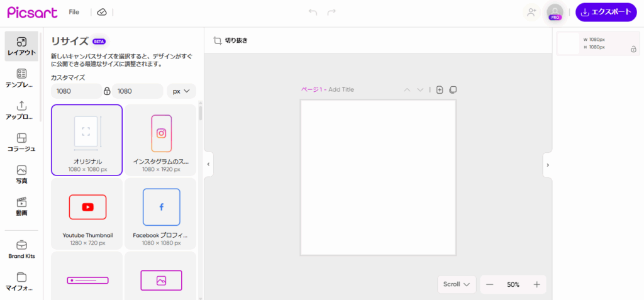Open the px unit dropdown
This screenshot has height=300, width=644.
click(182, 91)
